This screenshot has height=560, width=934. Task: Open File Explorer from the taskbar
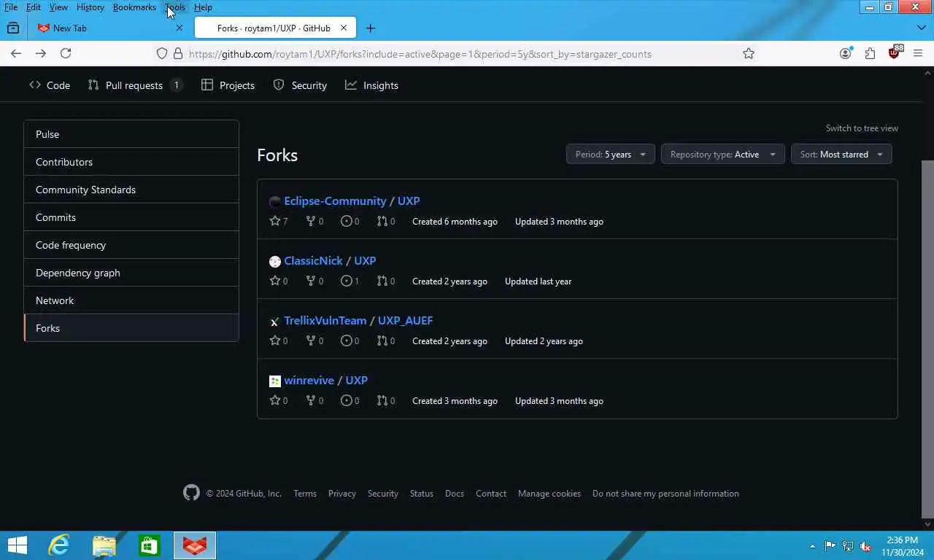point(104,545)
